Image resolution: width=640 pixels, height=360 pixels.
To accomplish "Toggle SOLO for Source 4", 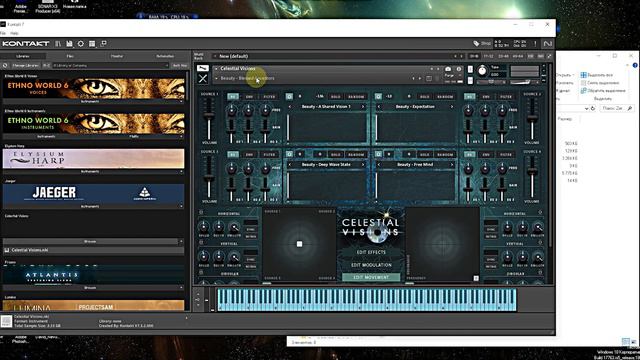I will 424,154.
